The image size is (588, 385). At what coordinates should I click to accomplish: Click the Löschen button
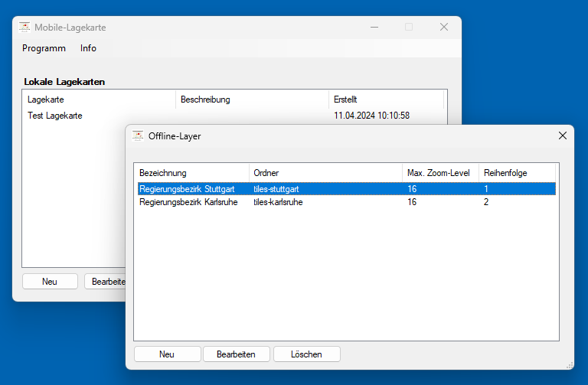click(x=306, y=354)
